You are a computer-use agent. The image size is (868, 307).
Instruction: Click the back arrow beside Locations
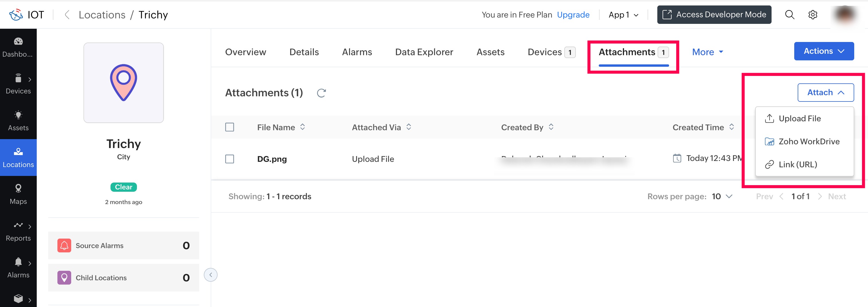(67, 14)
